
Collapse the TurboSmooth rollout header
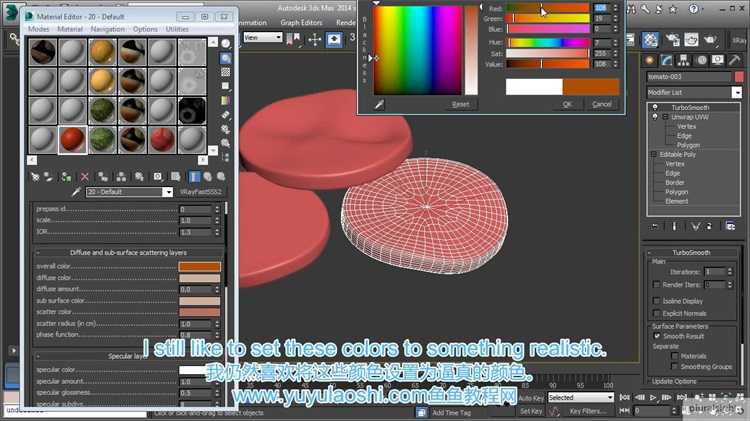(691, 253)
